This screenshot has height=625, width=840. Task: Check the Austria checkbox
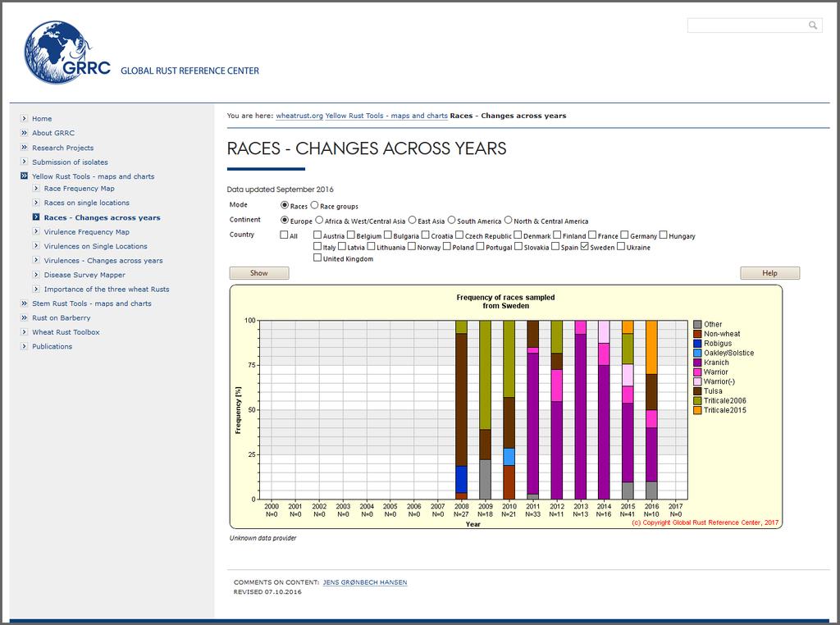pyautogui.click(x=317, y=235)
